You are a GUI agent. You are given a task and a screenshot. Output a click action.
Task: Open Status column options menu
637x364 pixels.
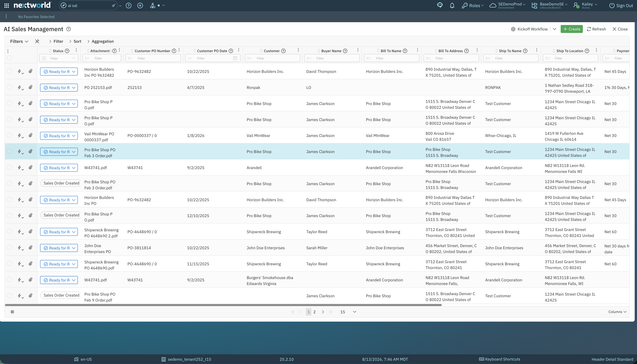76,50
